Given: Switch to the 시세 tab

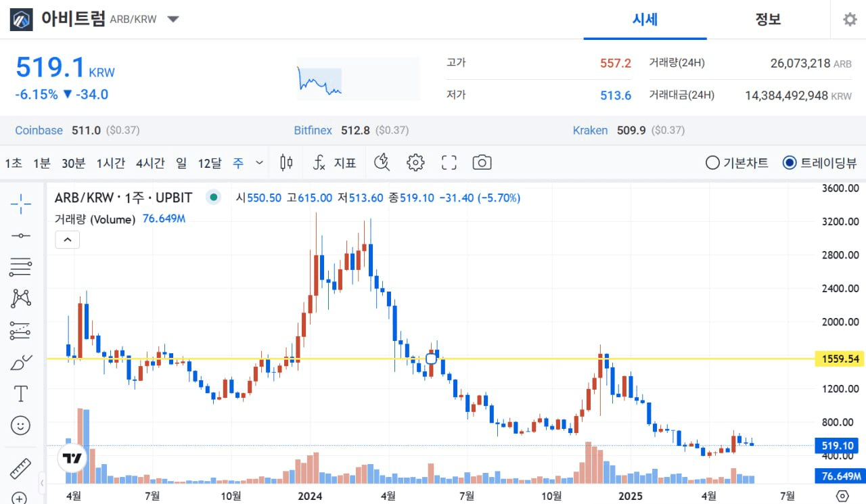Looking at the screenshot, I should coord(645,20).
